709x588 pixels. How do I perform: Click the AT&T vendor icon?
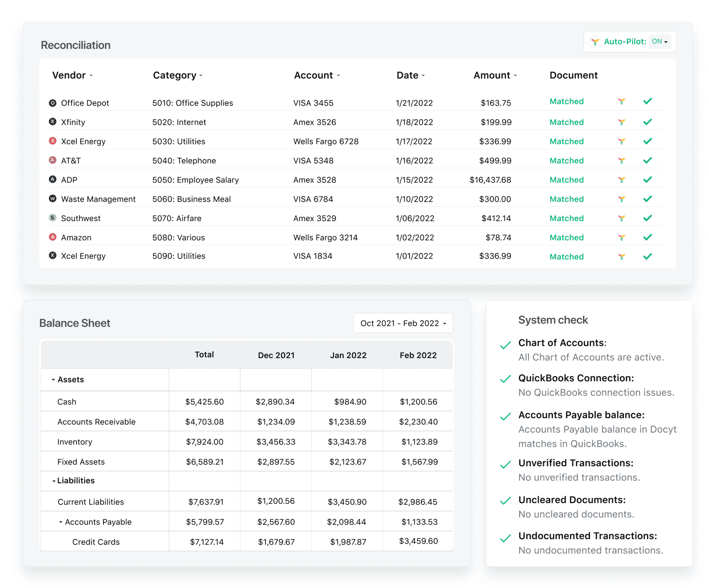pyautogui.click(x=53, y=160)
